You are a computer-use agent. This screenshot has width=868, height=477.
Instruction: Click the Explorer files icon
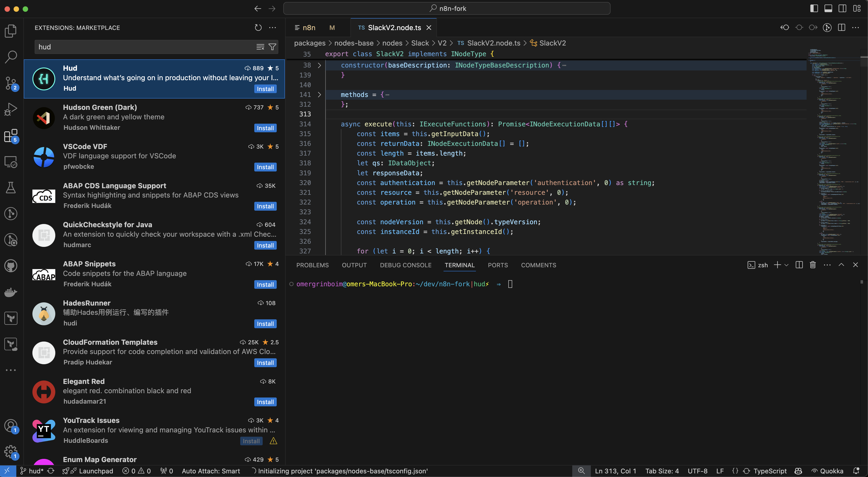point(11,31)
